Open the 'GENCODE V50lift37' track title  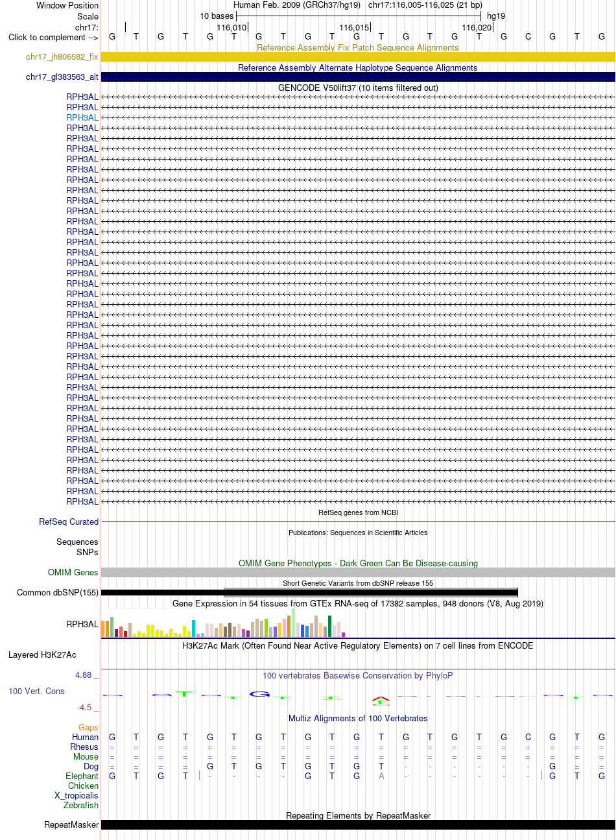(x=358, y=88)
